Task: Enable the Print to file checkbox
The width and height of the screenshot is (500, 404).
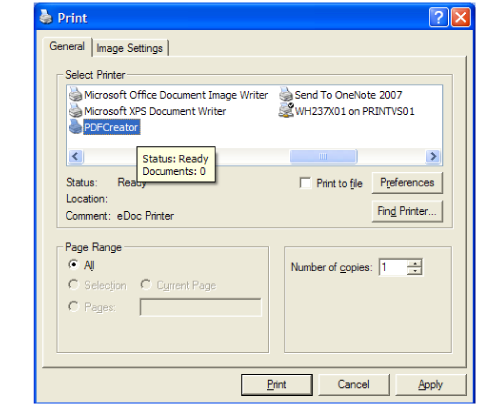Action: pyautogui.click(x=305, y=183)
